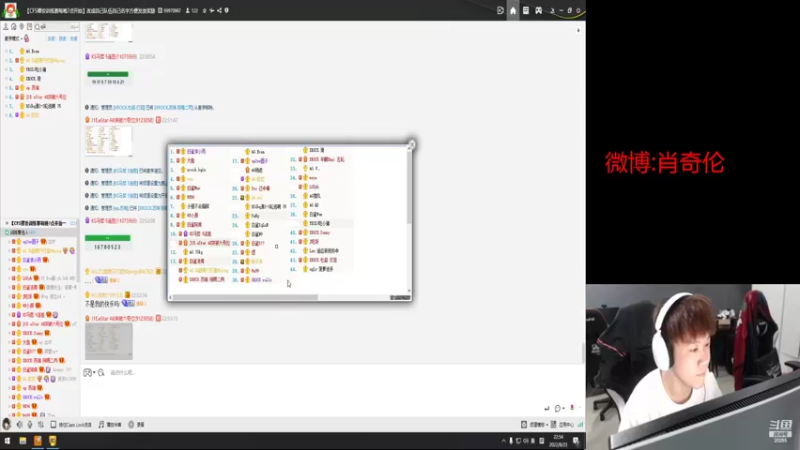The image size is (800, 450).
Task: Click the channel ID icon in title bar
Action: click(x=160, y=10)
